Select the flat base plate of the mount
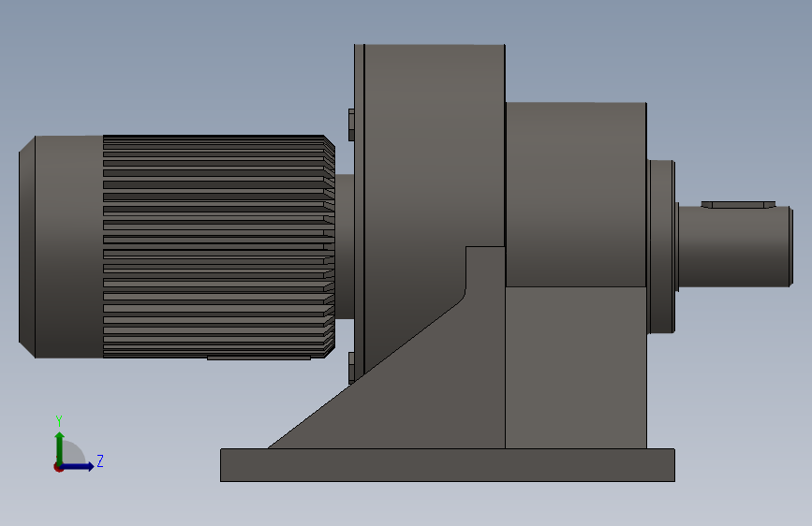This screenshot has width=812, height=526. 448,465
